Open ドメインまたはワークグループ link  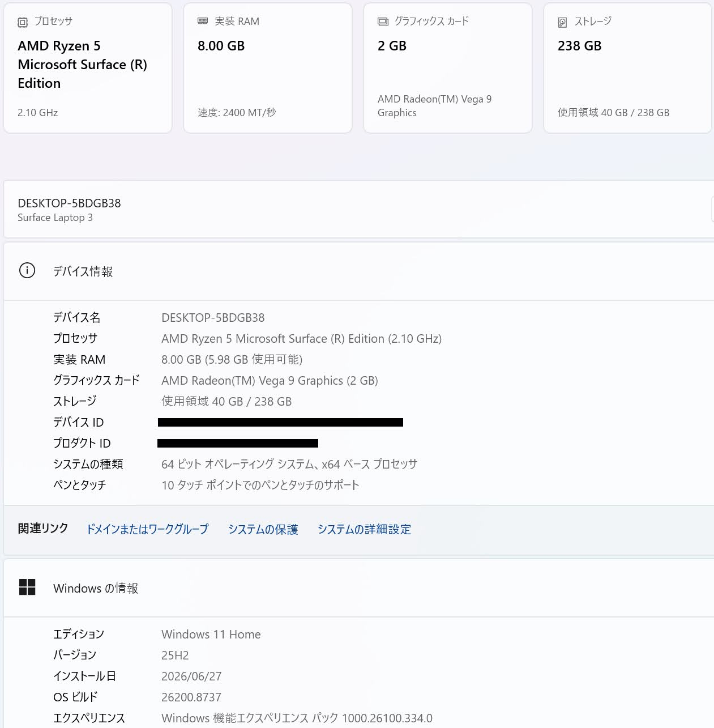tap(147, 529)
